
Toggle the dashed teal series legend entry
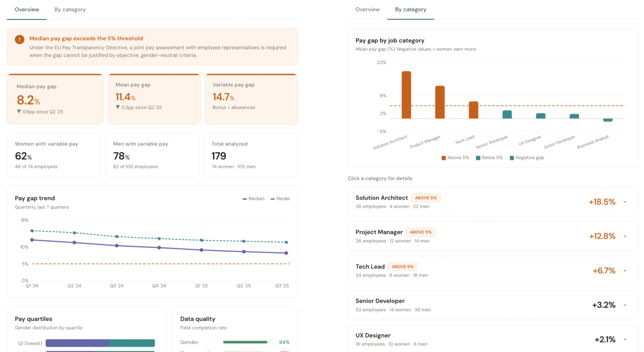pos(280,199)
